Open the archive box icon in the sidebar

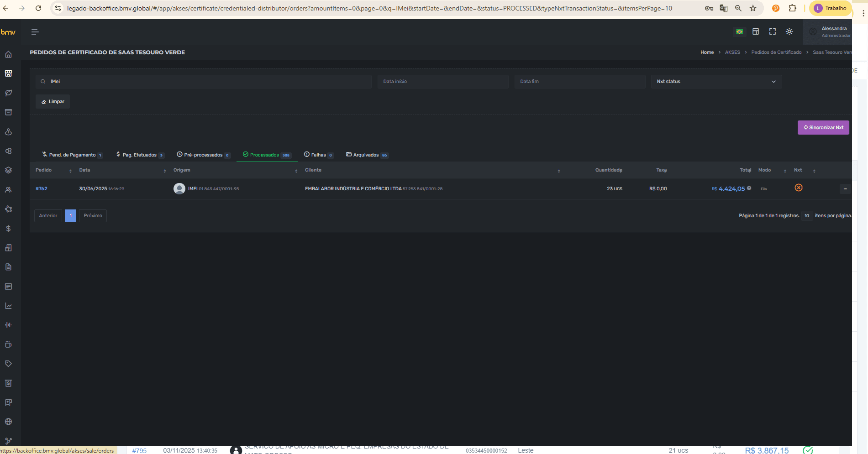pos(8,112)
